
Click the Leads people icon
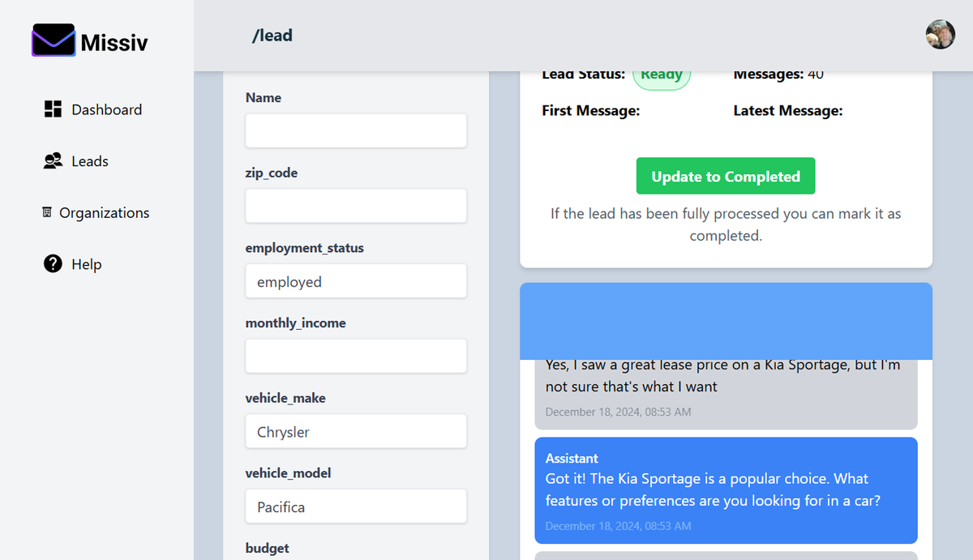pyautogui.click(x=53, y=161)
